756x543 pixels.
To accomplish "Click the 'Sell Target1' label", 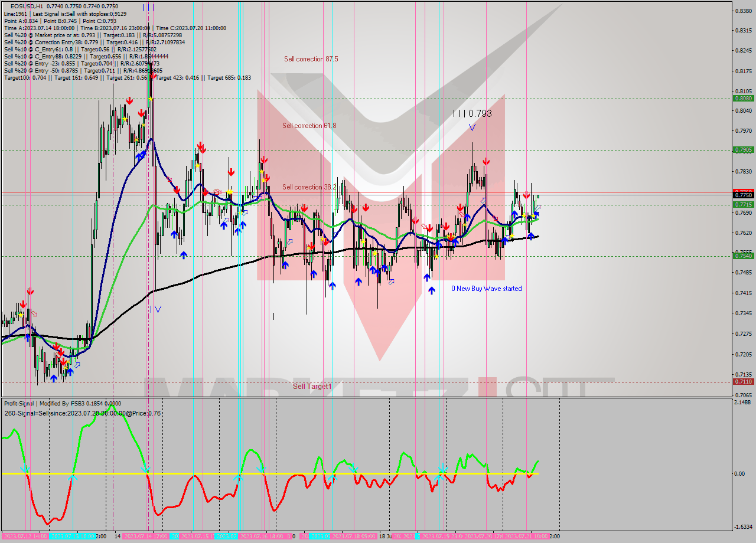I will tap(312, 386).
